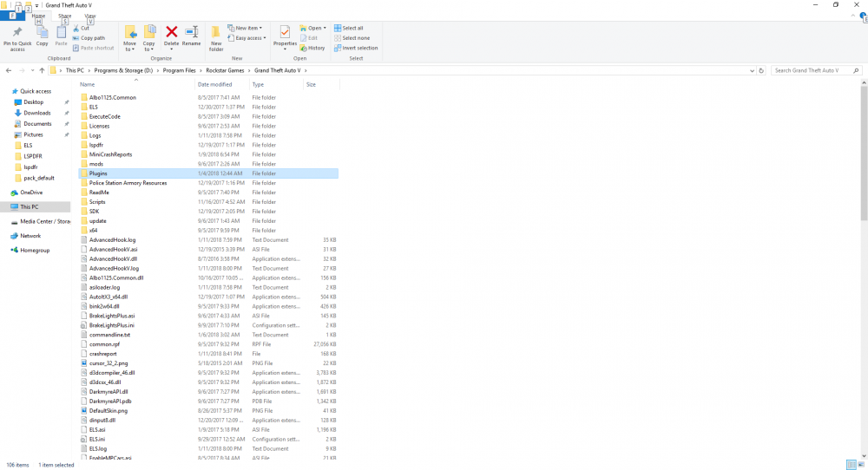Viewport: 868px width, 470px height.
Task: Click the Paste icon in the ribbon
Action: (61, 32)
